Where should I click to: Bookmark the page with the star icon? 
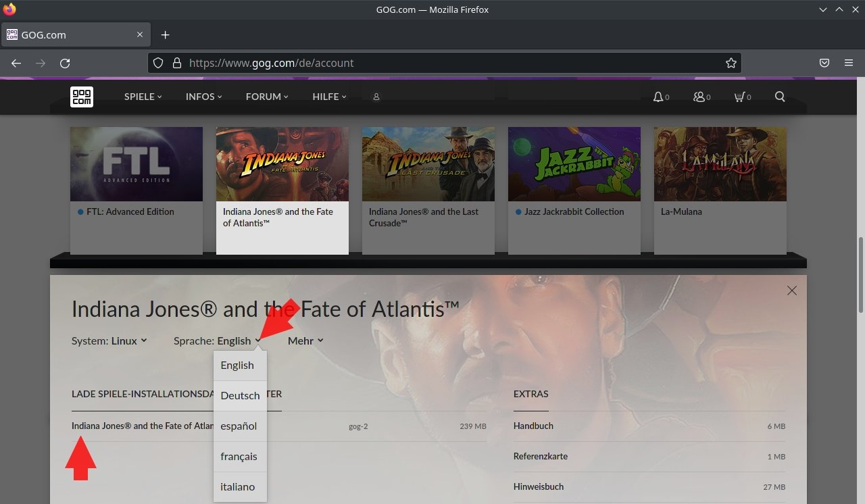click(x=731, y=63)
